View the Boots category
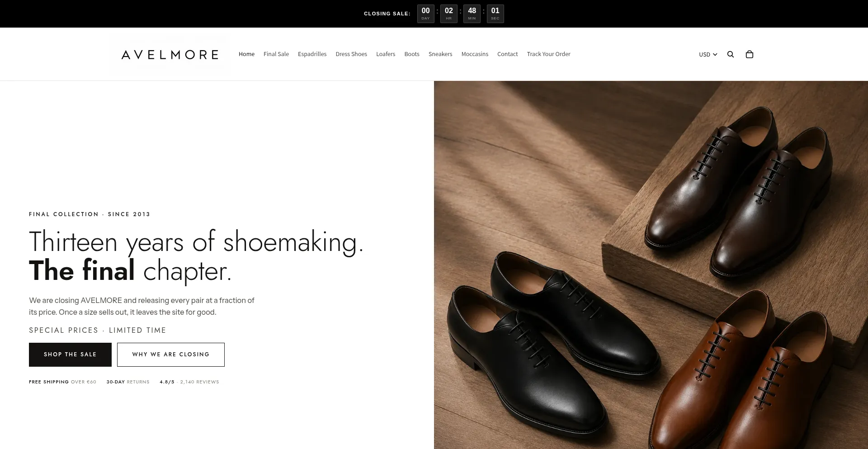 click(x=412, y=54)
